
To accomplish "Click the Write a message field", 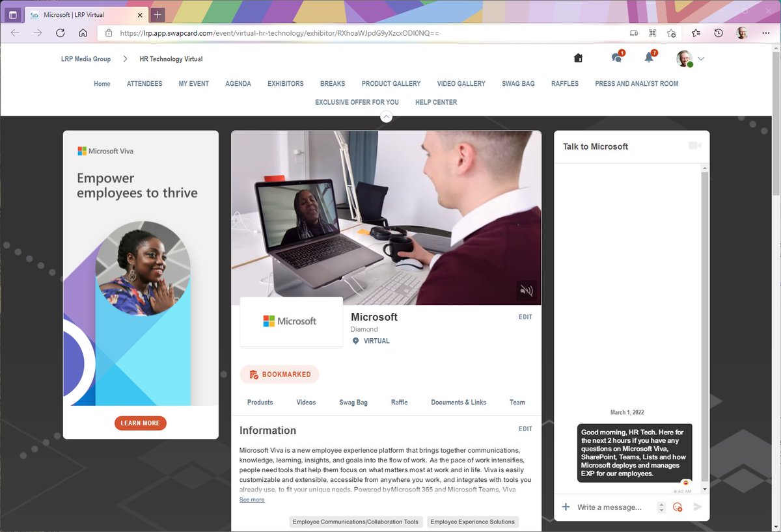I will (x=615, y=507).
